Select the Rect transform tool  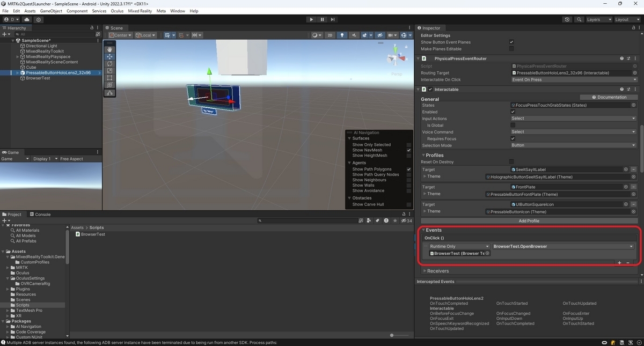[x=109, y=78]
